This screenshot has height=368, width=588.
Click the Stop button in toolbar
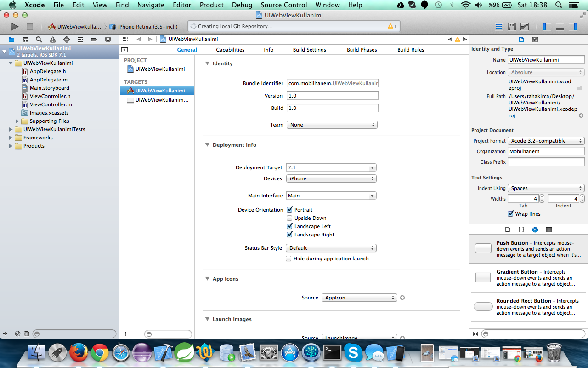tap(30, 27)
